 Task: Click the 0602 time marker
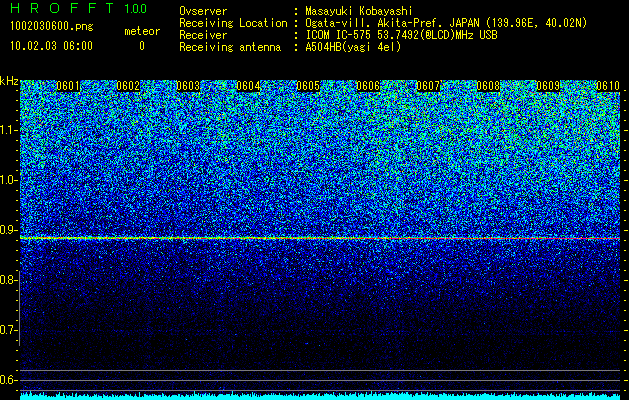pos(128,86)
